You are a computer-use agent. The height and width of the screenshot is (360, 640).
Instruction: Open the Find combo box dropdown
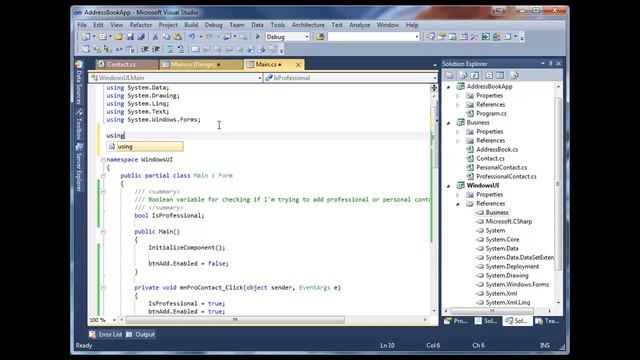416,37
